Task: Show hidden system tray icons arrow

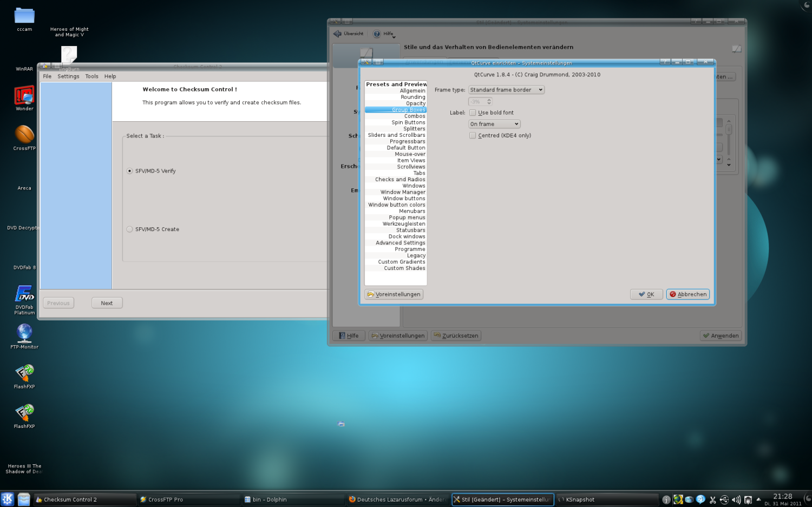Action: [x=758, y=499]
